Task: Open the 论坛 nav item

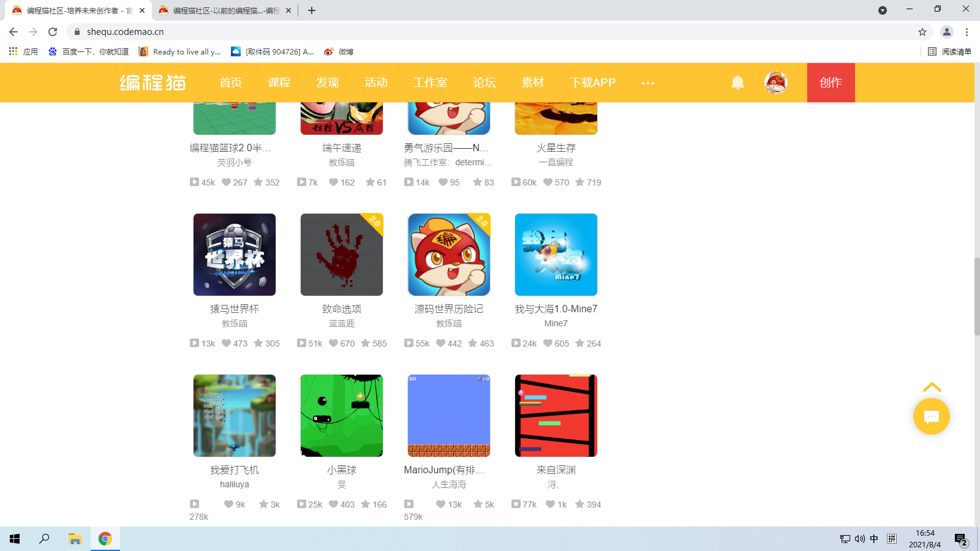Action: tap(484, 83)
